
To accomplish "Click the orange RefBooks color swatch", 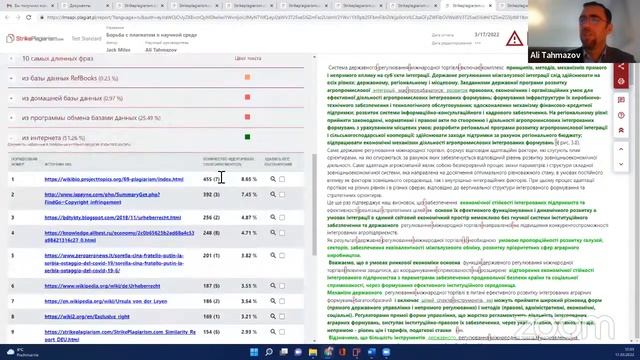I will pyautogui.click(x=247, y=77).
